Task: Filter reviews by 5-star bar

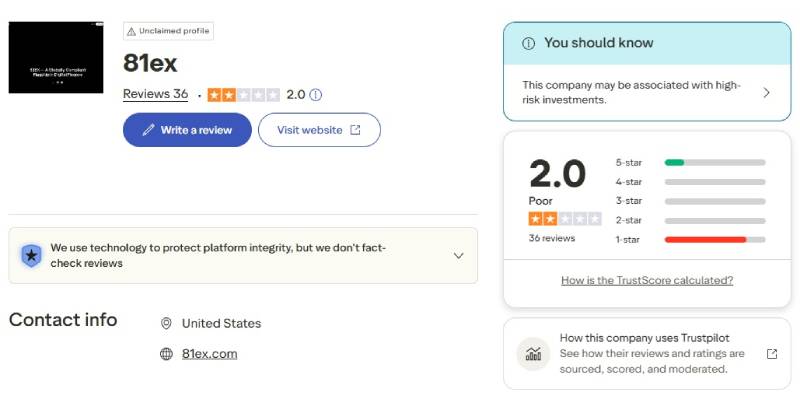Action: tap(715, 163)
